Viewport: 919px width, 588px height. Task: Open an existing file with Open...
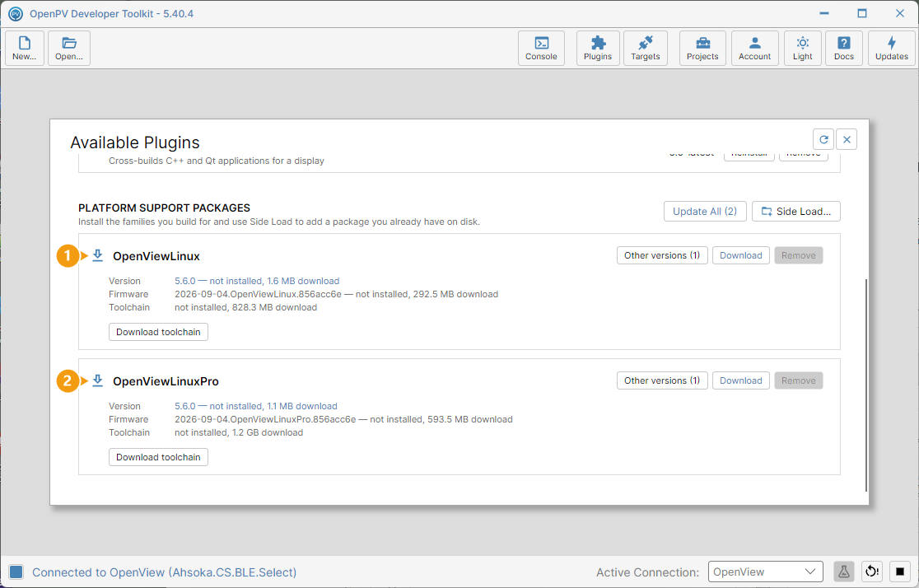click(69, 48)
